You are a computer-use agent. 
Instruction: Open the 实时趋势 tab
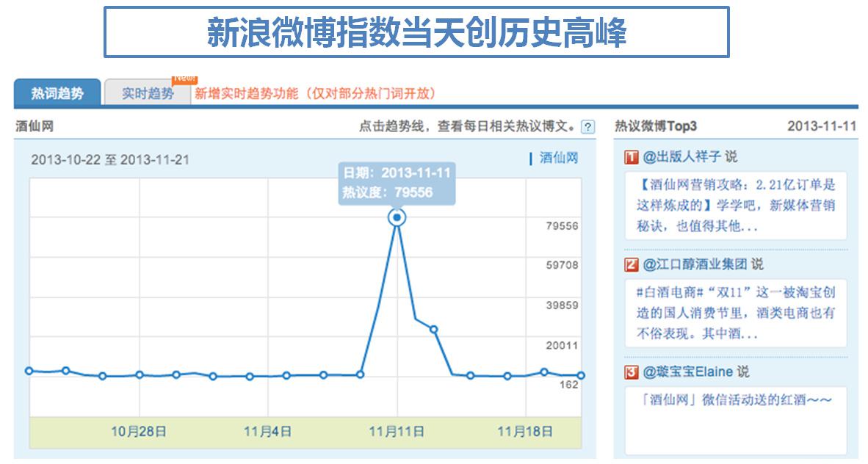click(x=148, y=93)
